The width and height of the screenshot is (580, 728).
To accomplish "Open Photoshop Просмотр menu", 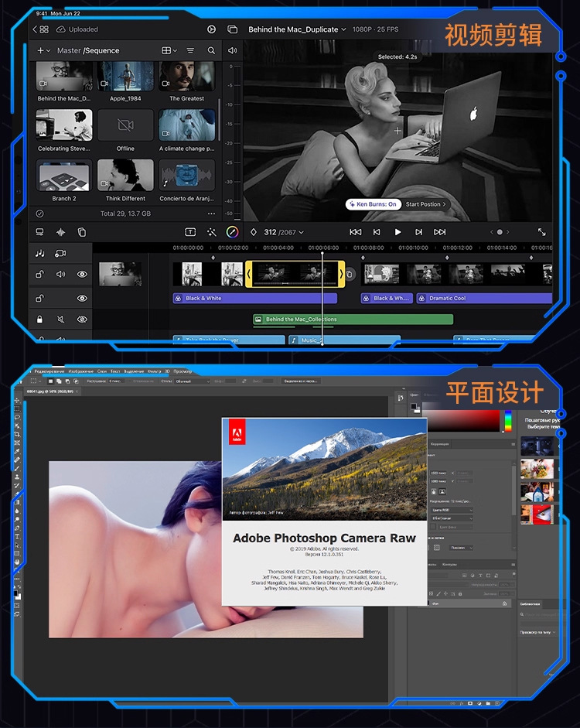I will point(183,371).
